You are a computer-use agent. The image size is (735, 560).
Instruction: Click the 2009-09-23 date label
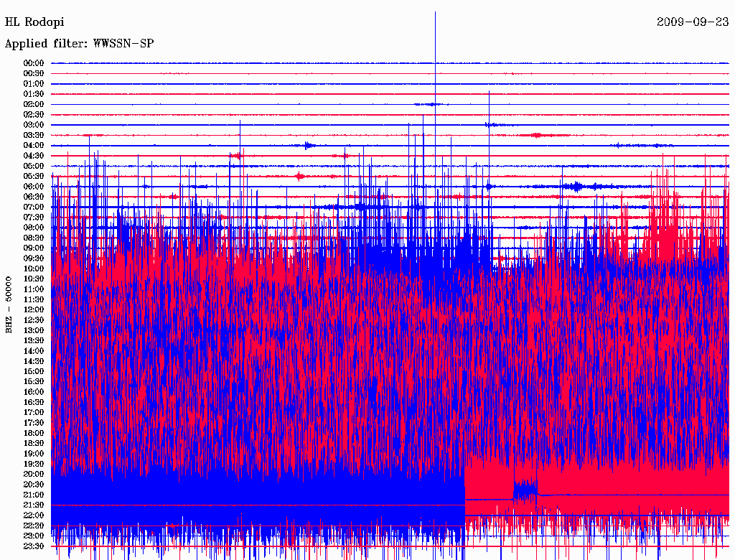(x=692, y=22)
